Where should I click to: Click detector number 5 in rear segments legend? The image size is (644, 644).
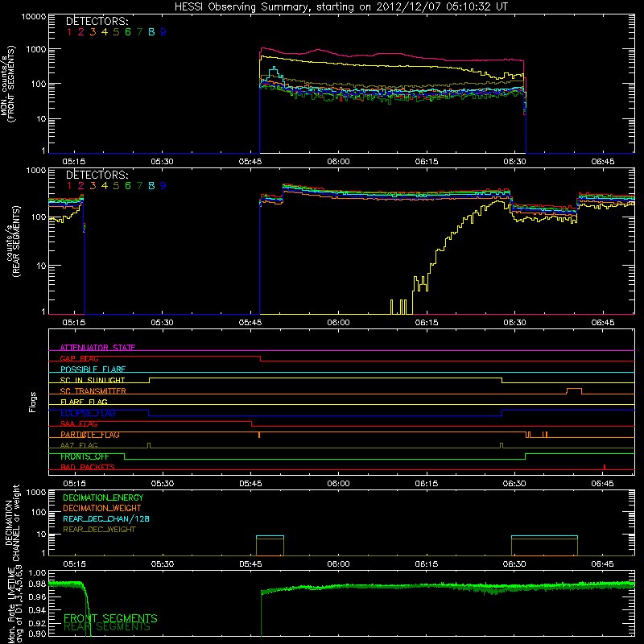[116, 186]
